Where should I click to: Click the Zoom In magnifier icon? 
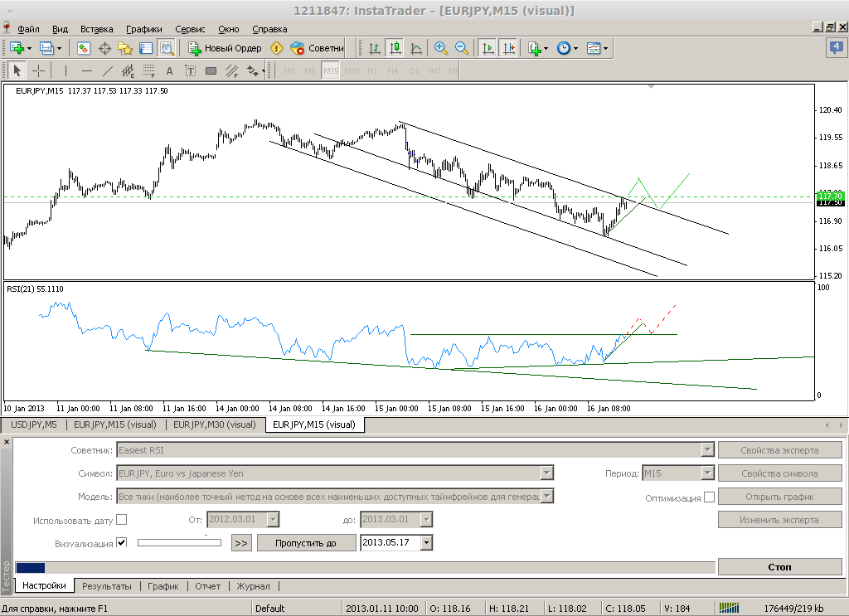coord(441,48)
